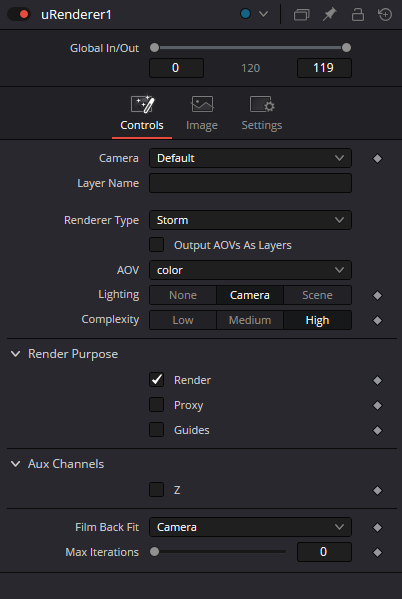Set Complexity to Low

pos(183,320)
